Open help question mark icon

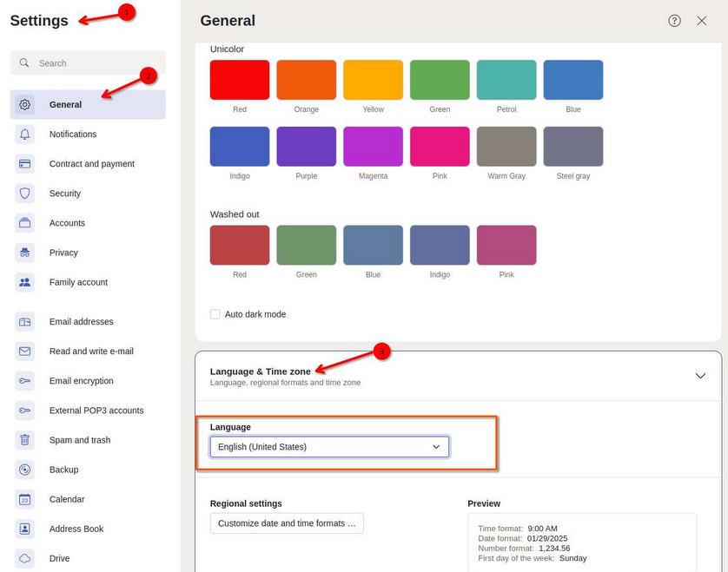point(674,21)
